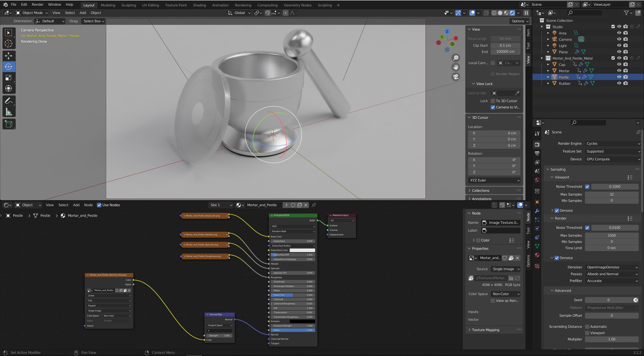Screen dimensions: 644x356
Task: Select the Add Cube tool
Action: click(x=9, y=124)
